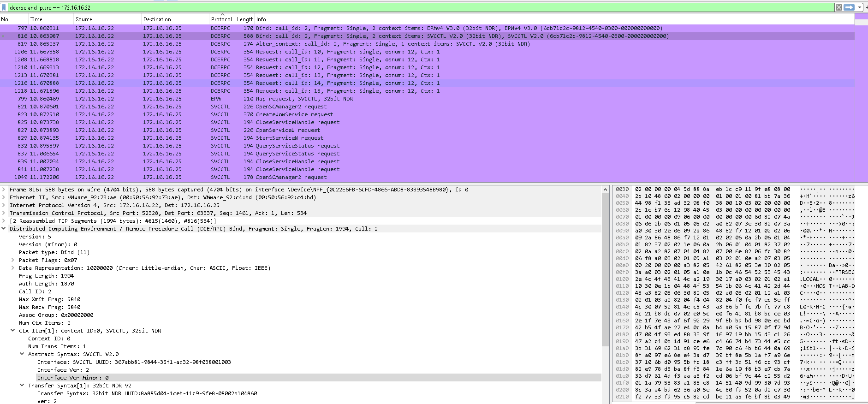This screenshot has height=404, width=868.
Task: Select packet 839 CloseServiceHandle request
Action: 427,161
